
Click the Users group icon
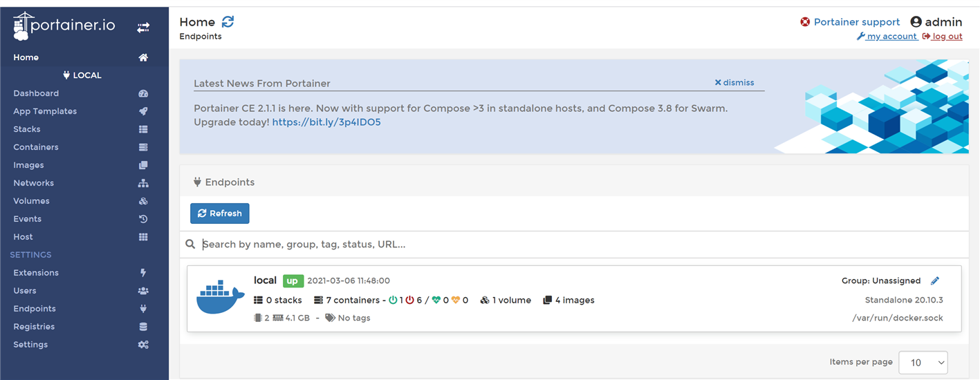click(143, 291)
